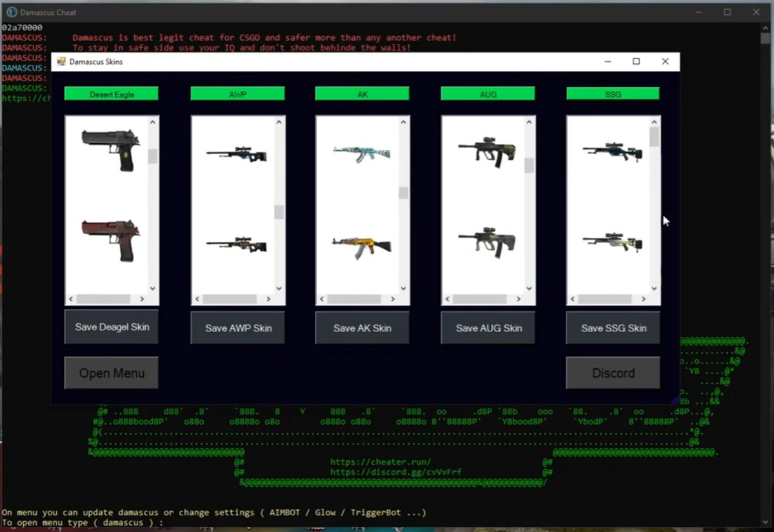Click up arrow of Desert Eagle list scrollbar
This screenshot has height=532, width=774.
[x=153, y=121]
